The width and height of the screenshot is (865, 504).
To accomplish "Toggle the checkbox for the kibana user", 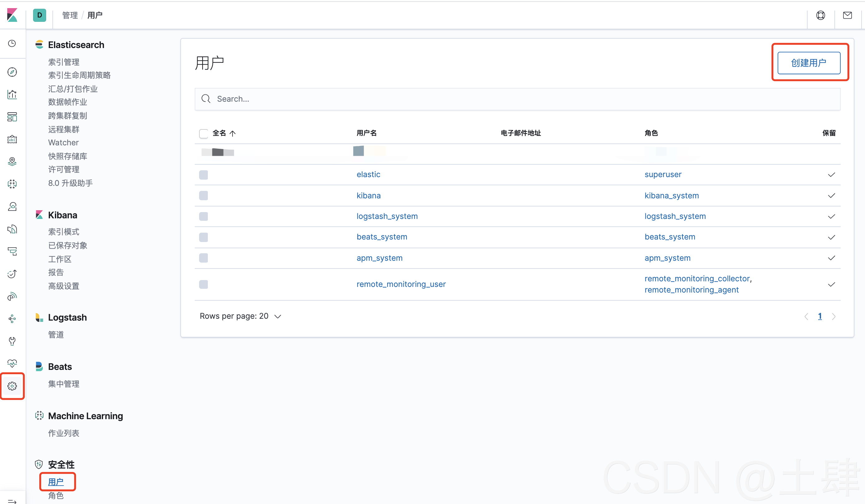I will click(x=203, y=196).
